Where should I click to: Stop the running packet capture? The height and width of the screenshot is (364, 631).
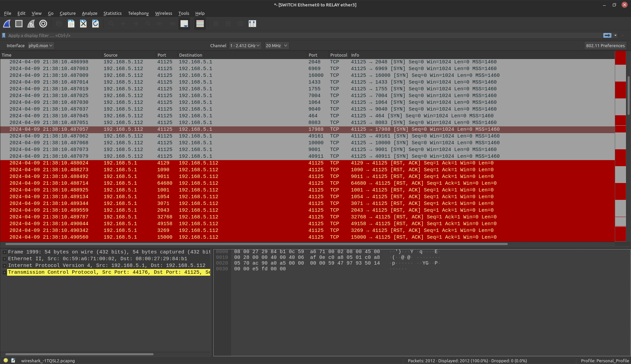(x=19, y=24)
